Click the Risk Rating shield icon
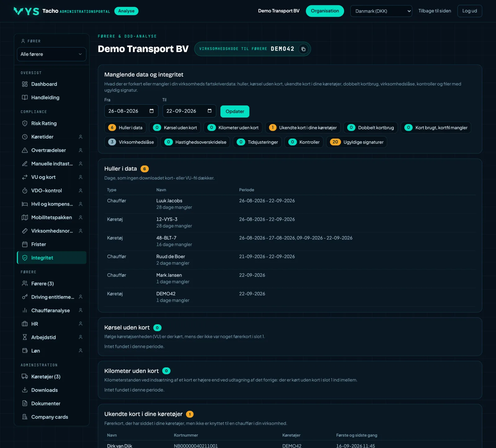Screen dimensions: 496x448 pyautogui.click(x=25, y=123)
